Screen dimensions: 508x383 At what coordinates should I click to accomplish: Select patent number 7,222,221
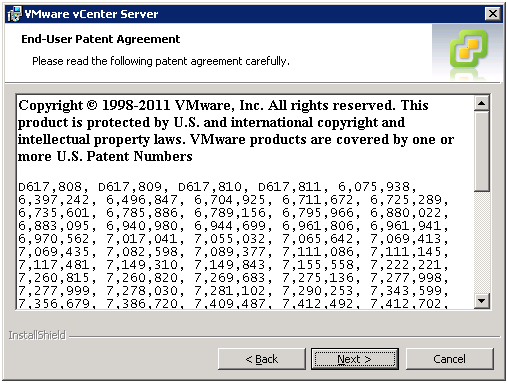pyautogui.click(x=406, y=265)
